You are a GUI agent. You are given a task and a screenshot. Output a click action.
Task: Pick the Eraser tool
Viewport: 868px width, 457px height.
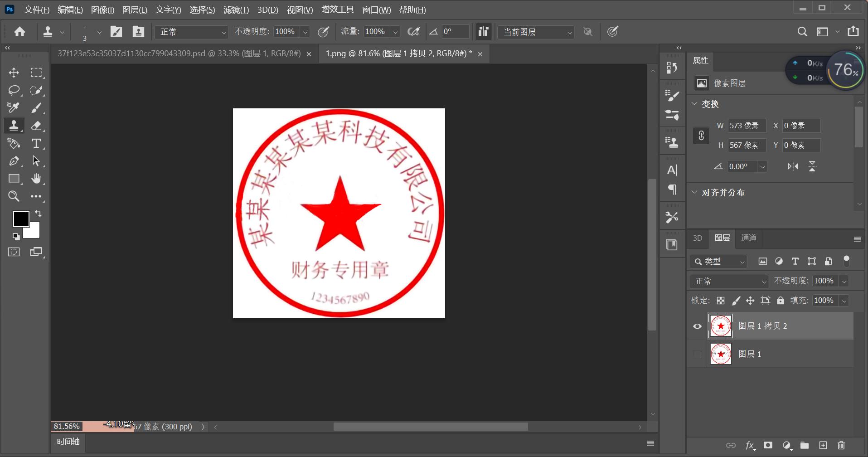tap(37, 125)
